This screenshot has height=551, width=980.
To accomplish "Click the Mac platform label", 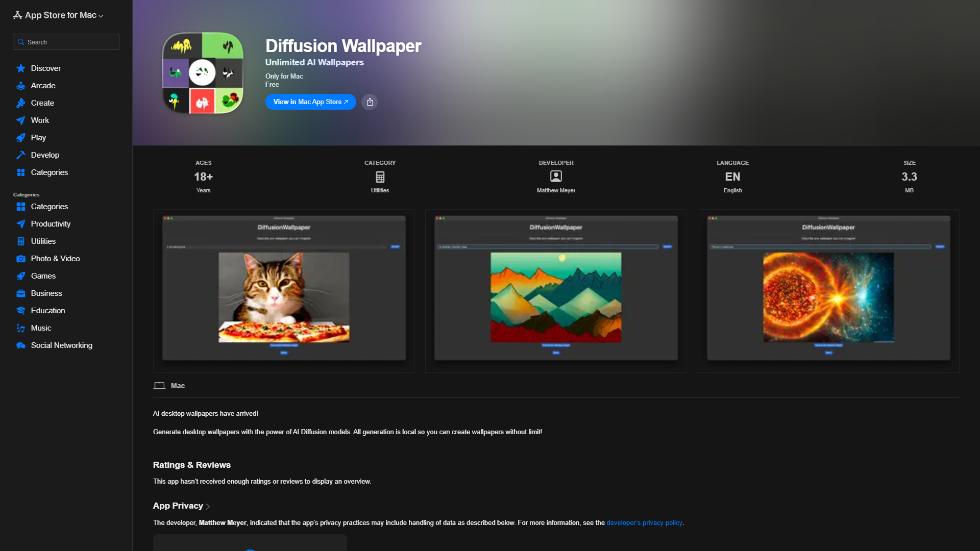I will [178, 386].
